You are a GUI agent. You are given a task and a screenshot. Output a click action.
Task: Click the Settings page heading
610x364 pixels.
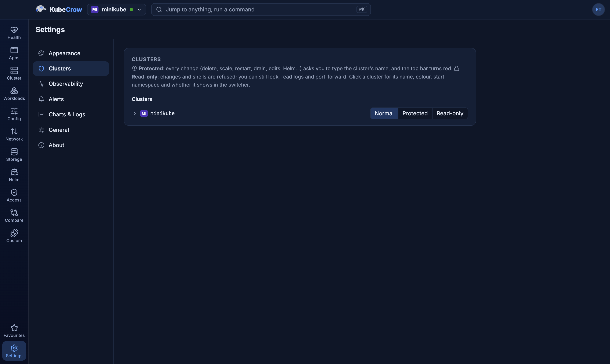(50, 30)
